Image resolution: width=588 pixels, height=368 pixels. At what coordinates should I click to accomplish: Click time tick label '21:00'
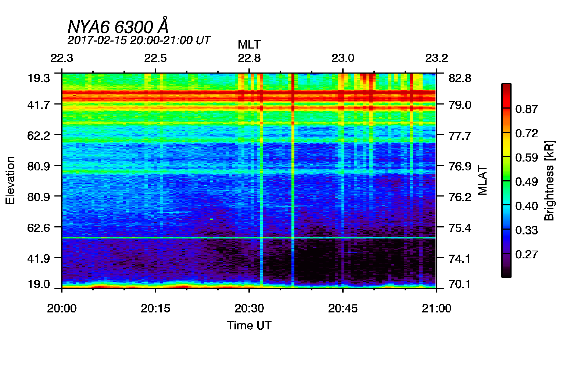(437, 308)
